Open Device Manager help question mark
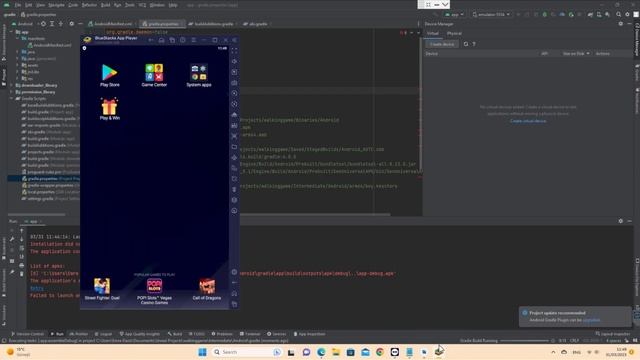This screenshot has height=360, width=640. click(x=474, y=44)
